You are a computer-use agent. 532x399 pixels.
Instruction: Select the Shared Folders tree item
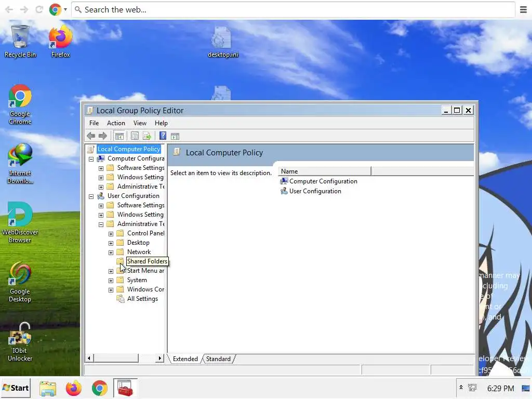[147, 261]
